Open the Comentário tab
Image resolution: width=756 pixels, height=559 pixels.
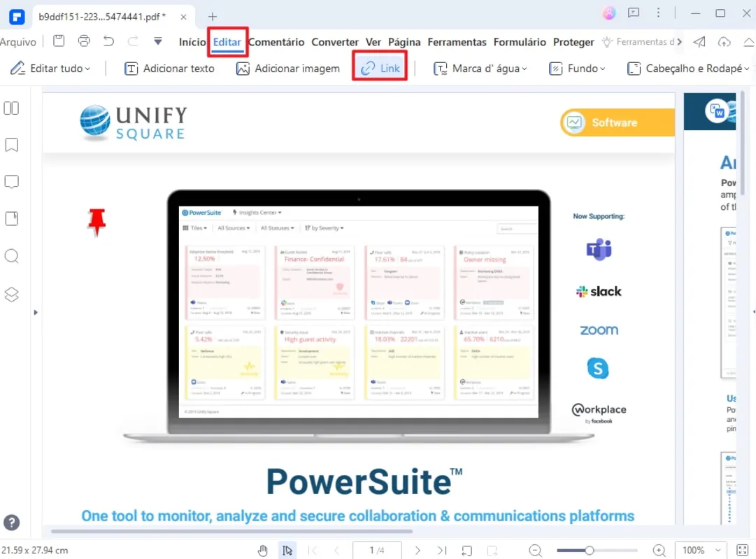[276, 42]
